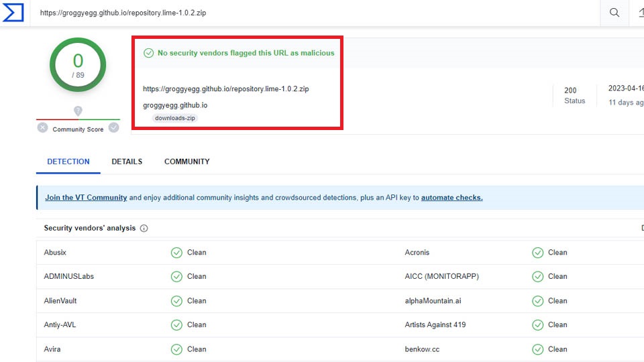Click the Clean check icon for ADMINUSLabs
Image resolution: width=644 pixels, height=362 pixels.
click(176, 277)
